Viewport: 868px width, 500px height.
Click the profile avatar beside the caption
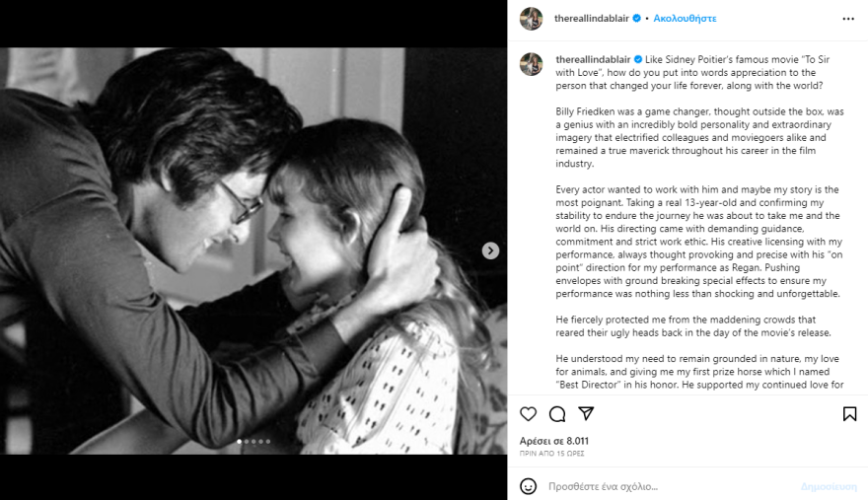click(x=532, y=63)
